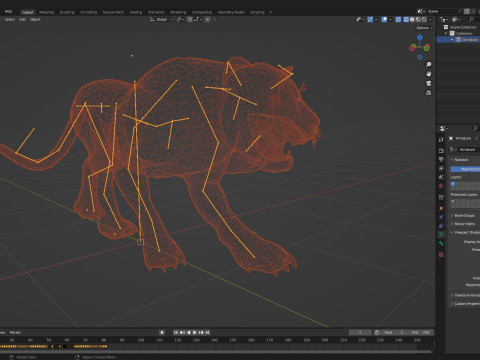Jump to the timeline start frame
This screenshot has width=480, height=360.
coord(176,332)
